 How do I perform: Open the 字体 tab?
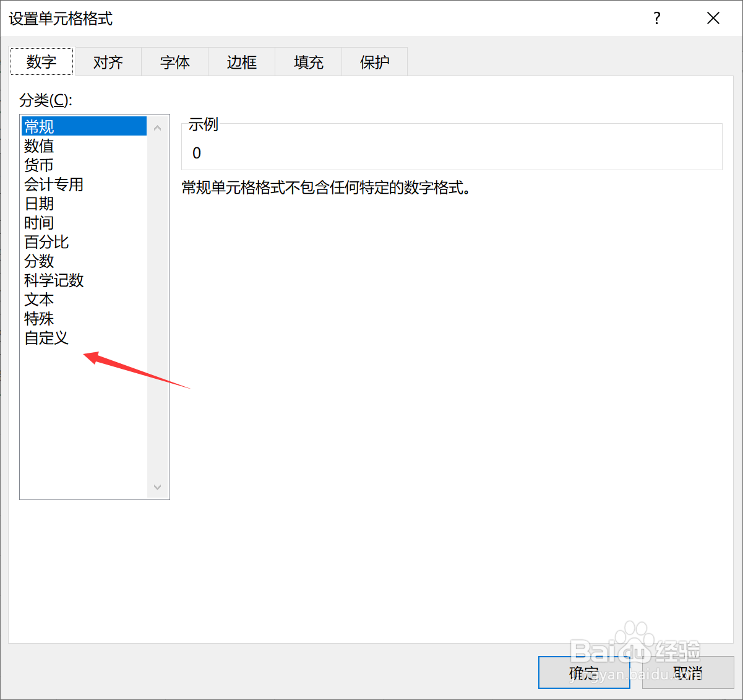point(175,62)
